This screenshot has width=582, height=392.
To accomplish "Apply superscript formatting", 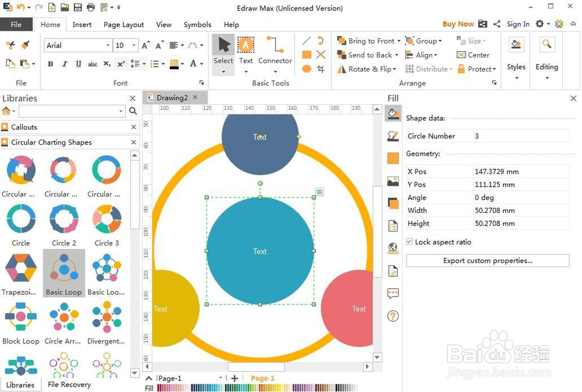I will [x=120, y=64].
